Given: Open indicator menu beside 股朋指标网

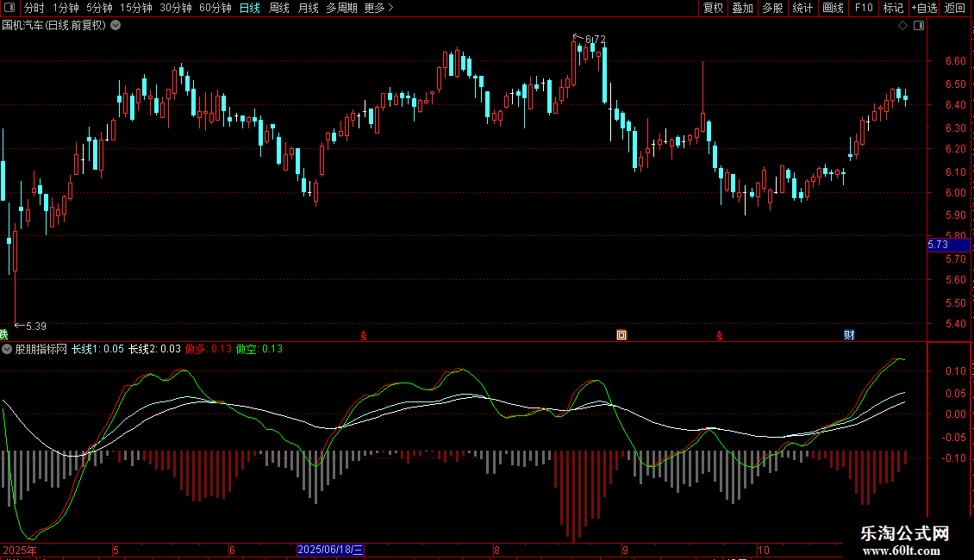Looking at the screenshot, I should [7, 349].
